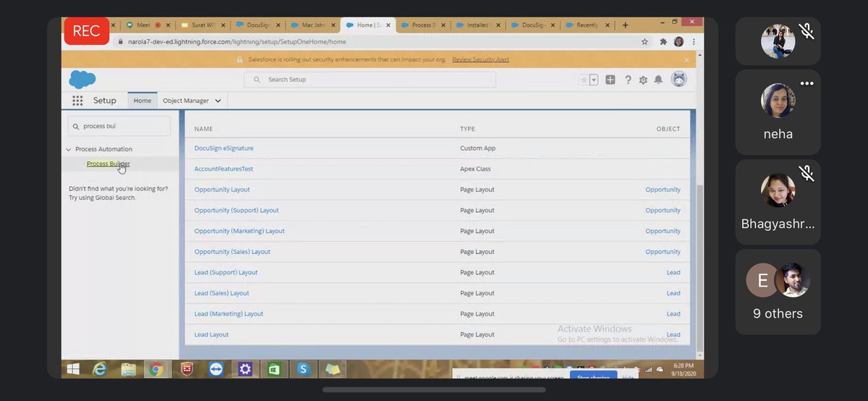
Task: Expand the Favorites list dropdown
Action: coord(594,80)
